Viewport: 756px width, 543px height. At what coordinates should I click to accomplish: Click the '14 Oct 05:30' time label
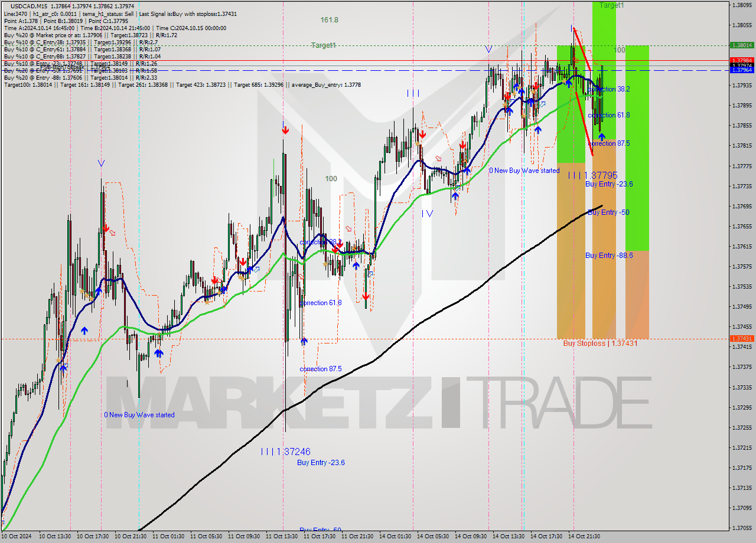[434, 537]
